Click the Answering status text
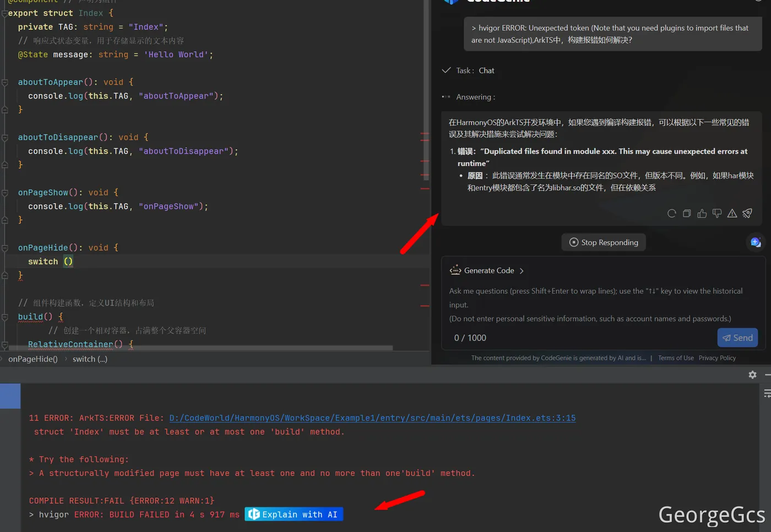 [x=475, y=97]
